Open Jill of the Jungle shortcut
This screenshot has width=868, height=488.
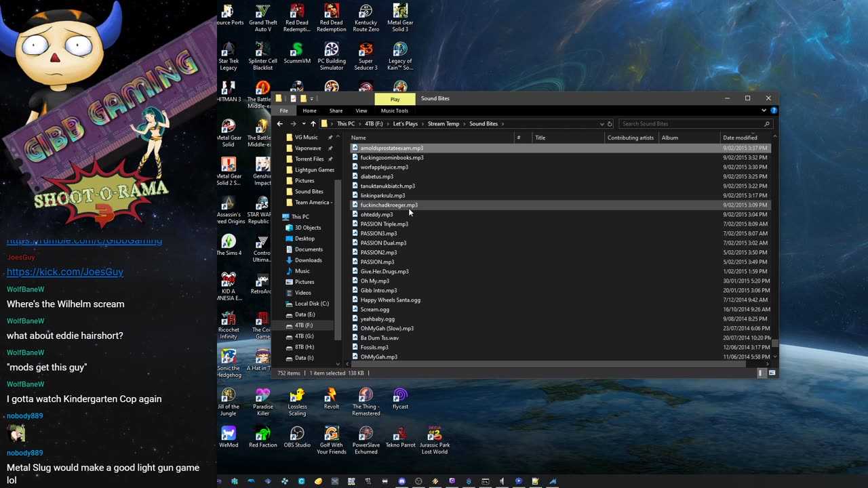coord(229,403)
